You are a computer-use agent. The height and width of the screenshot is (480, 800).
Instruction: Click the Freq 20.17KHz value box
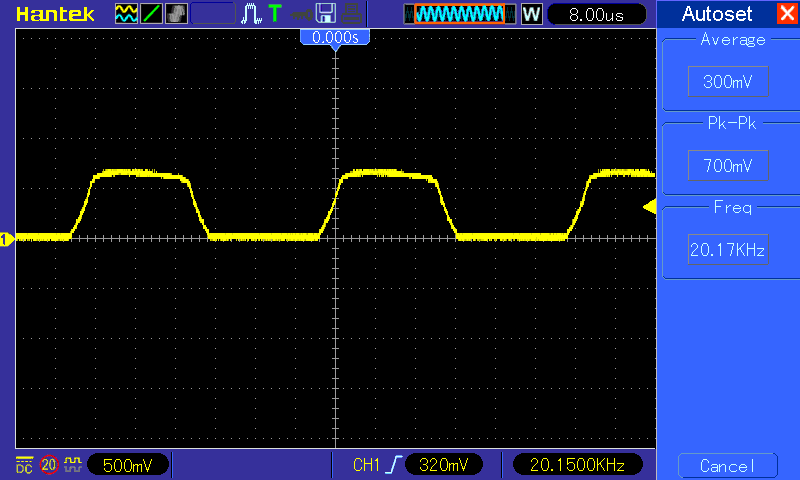pos(728,249)
